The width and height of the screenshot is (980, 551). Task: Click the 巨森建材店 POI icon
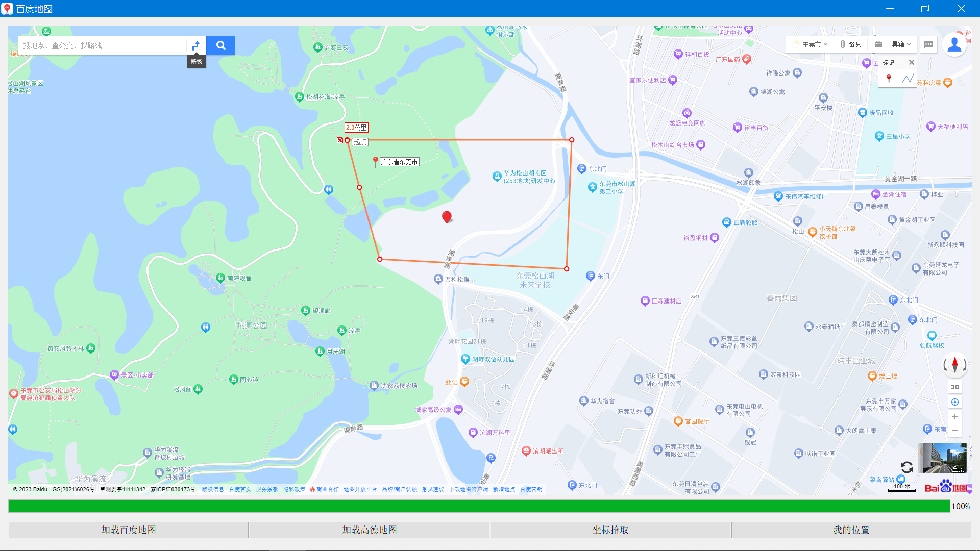645,300
